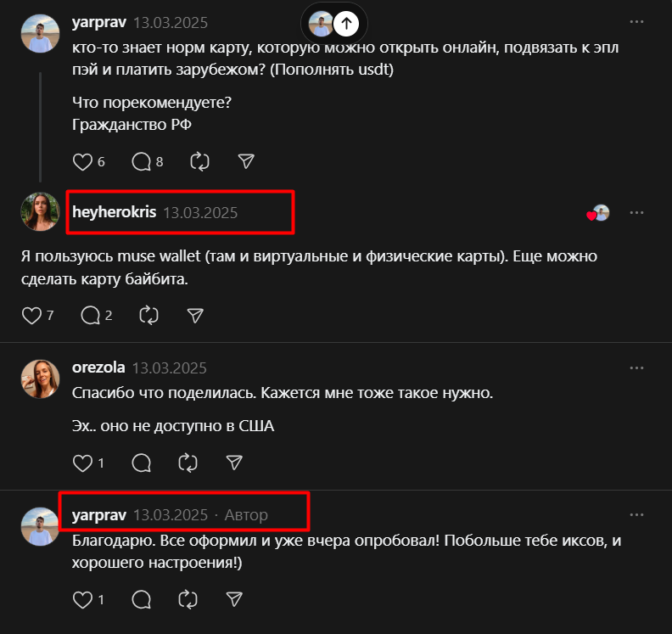Image resolution: width=672 pixels, height=634 pixels.
Task: Like yarprav's thank-you reply at bottom
Action: (82, 599)
